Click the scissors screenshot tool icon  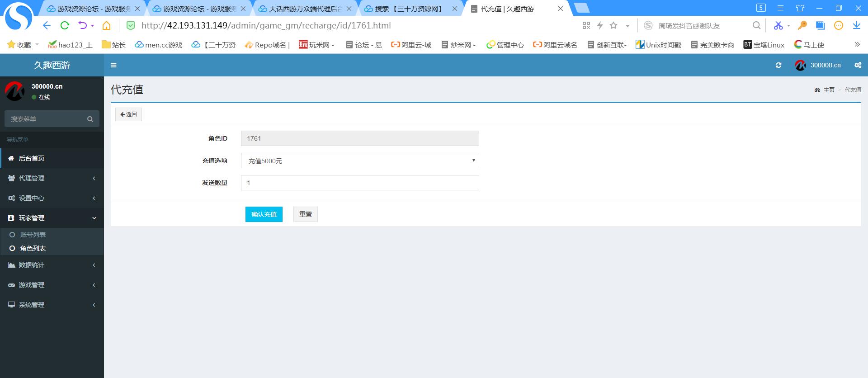tap(778, 25)
